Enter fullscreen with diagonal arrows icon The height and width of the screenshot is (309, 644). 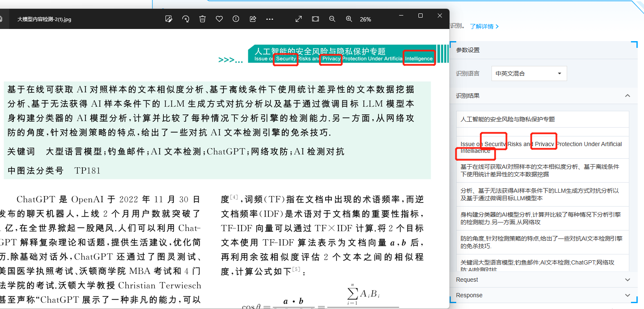[x=299, y=19]
